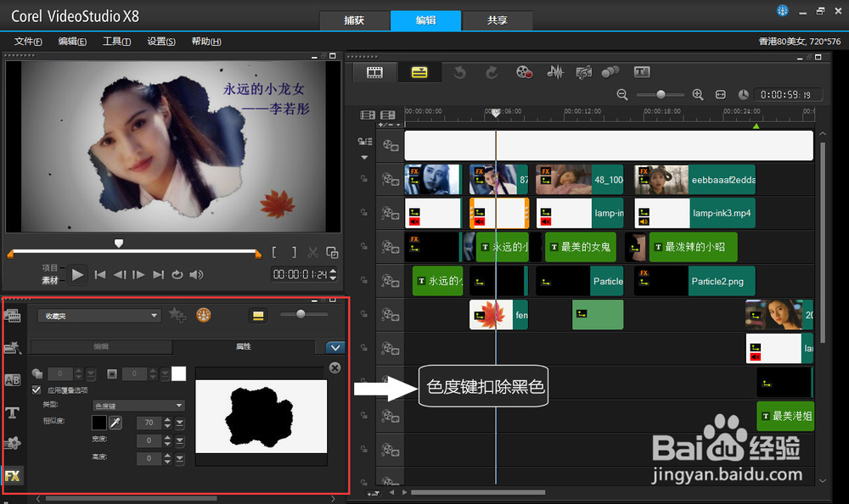Redo the last action
849x504 pixels.
492,72
